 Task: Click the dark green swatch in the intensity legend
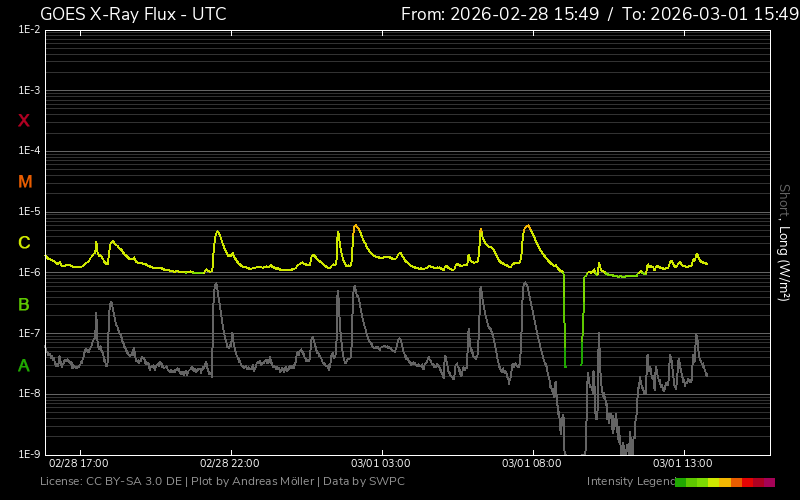(681, 482)
